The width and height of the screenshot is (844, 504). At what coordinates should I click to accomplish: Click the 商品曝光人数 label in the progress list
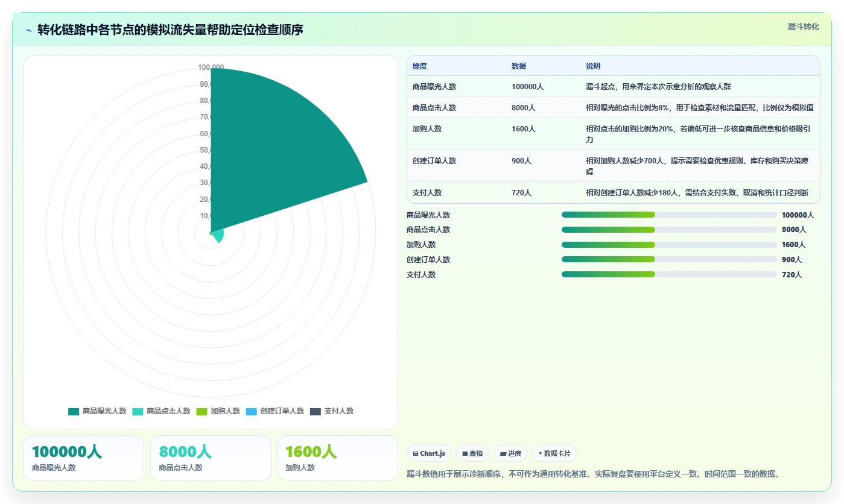coord(428,215)
